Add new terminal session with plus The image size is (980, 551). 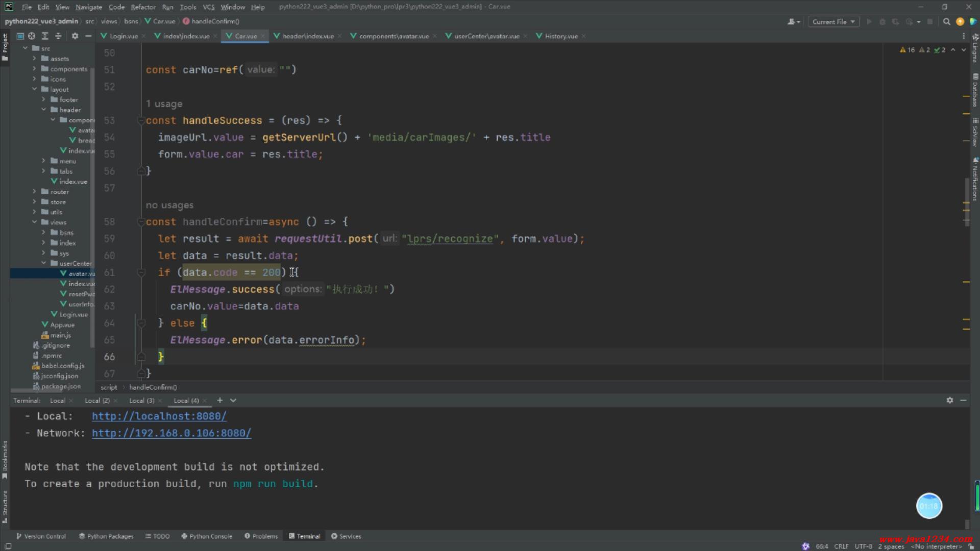[x=220, y=400]
